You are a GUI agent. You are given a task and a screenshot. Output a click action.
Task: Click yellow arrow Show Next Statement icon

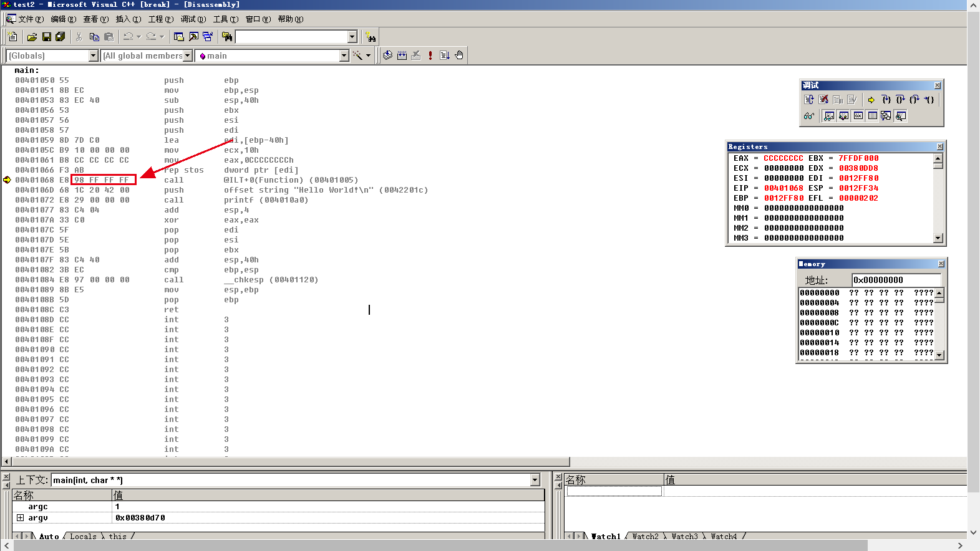coord(871,100)
